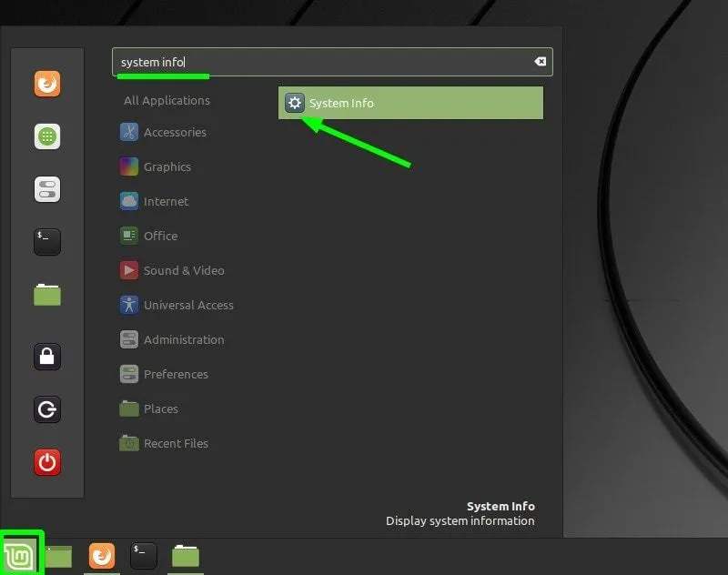The height and width of the screenshot is (575, 728).
Task: Open the Administration category
Action: point(183,339)
